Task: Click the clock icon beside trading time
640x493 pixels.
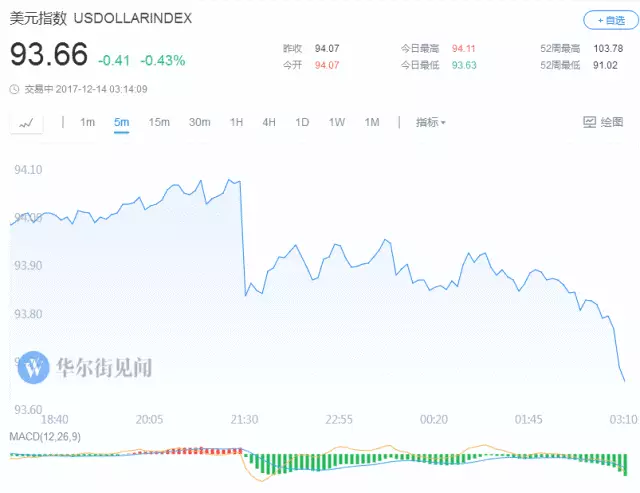Action: pos(14,89)
